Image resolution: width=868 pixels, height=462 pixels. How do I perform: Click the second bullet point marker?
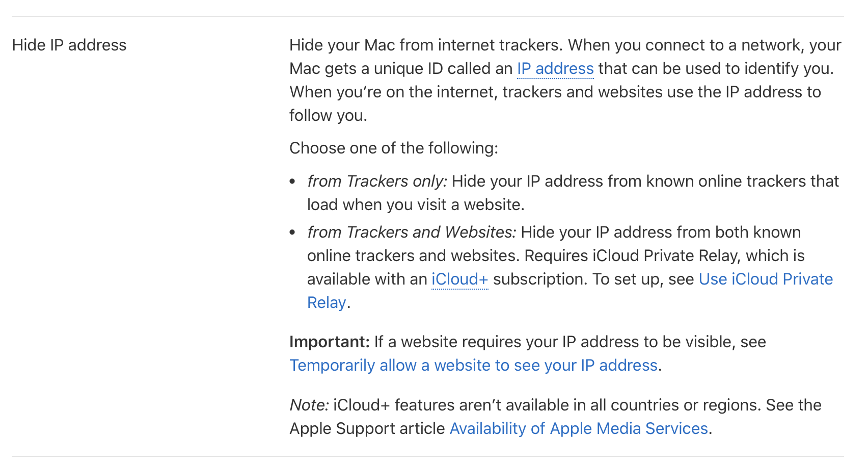(292, 233)
